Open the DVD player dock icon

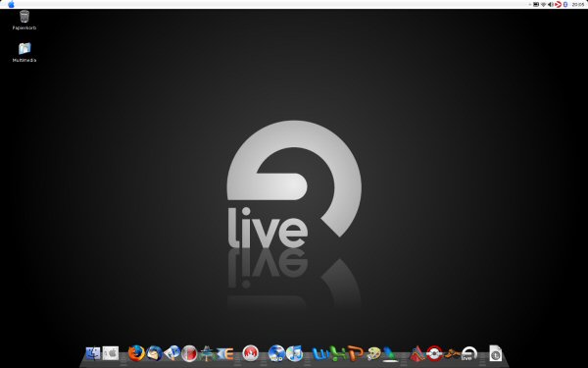276,353
